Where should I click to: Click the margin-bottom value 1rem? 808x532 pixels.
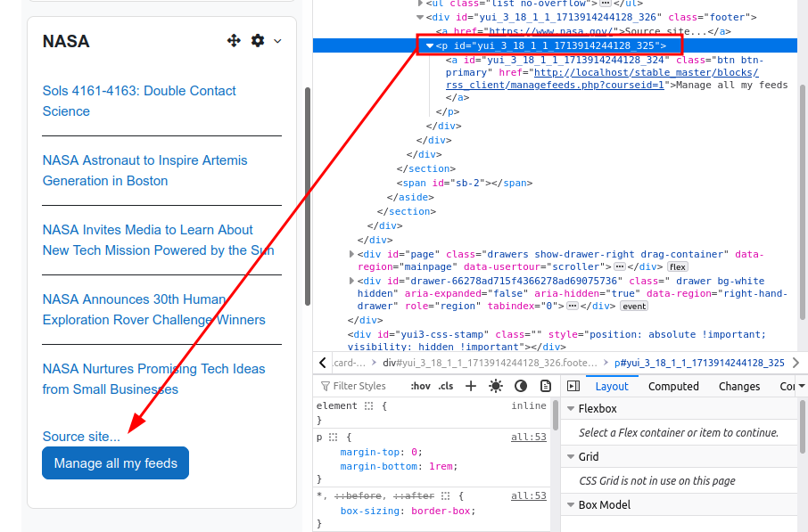[441, 466]
